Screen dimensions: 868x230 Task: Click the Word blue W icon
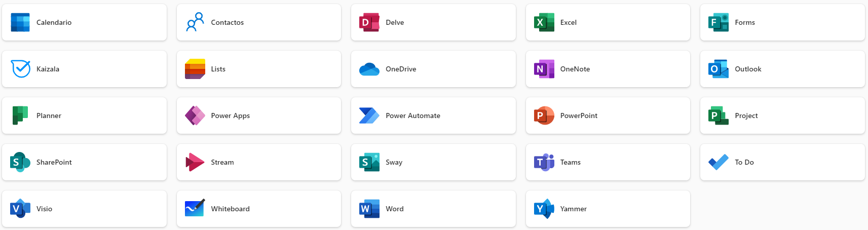[369, 209]
